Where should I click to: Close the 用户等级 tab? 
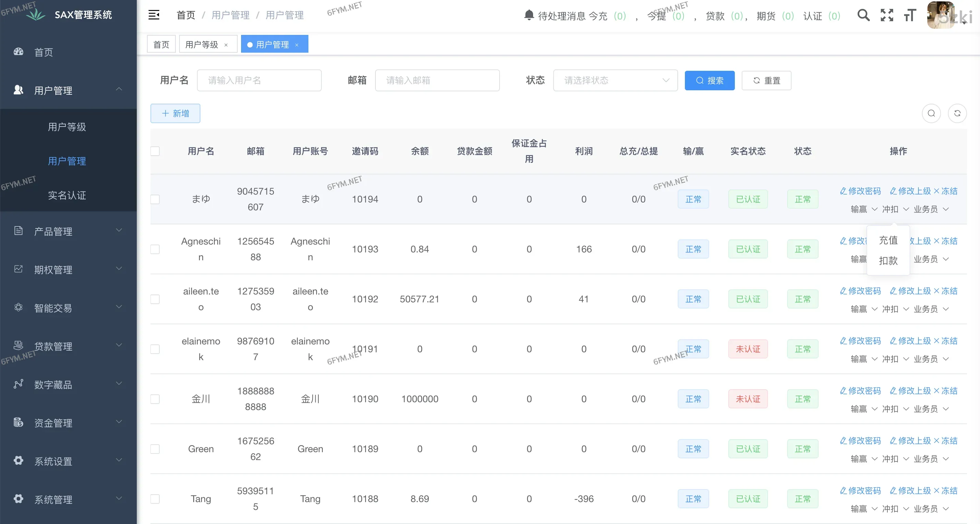click(x=226, y=45)
